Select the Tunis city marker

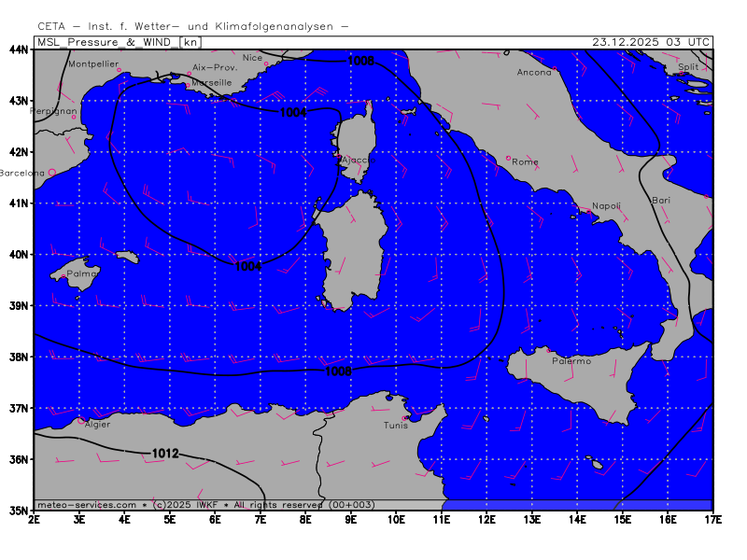[x=404, y=417]
